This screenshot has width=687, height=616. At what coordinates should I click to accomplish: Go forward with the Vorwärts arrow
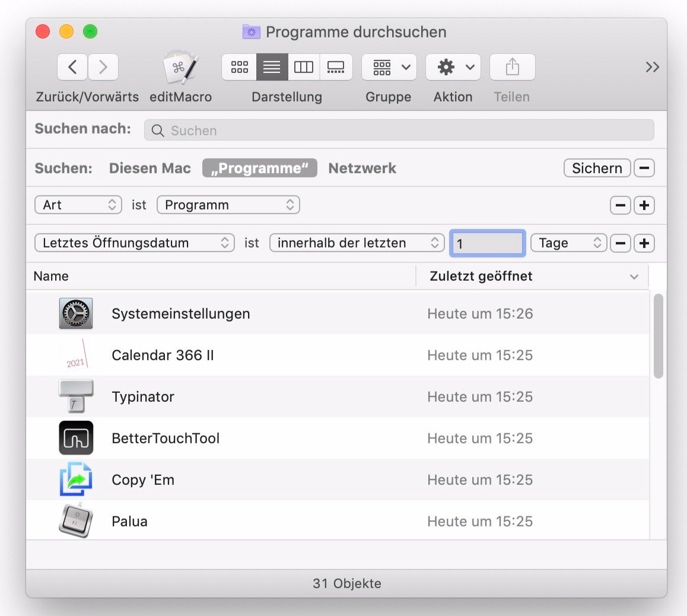[x=103, y=67]
